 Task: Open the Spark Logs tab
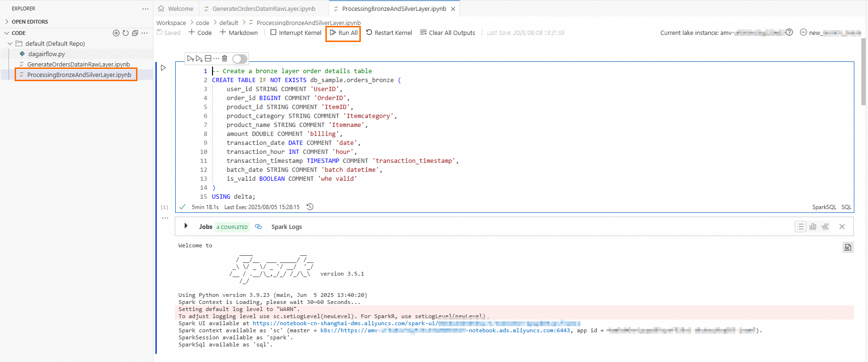287,227
